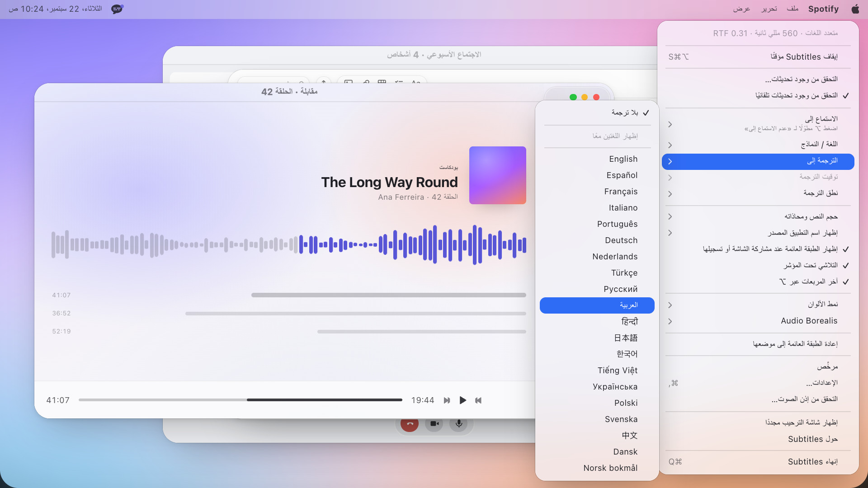Image resolution: width=868 pixels, height=488 pixels.
Task: Open the Apple menu
Action: tap(855, 9)
